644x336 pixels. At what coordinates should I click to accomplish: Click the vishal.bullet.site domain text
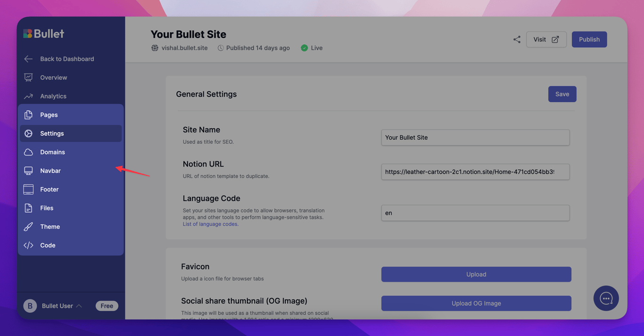tap(184, 48)
